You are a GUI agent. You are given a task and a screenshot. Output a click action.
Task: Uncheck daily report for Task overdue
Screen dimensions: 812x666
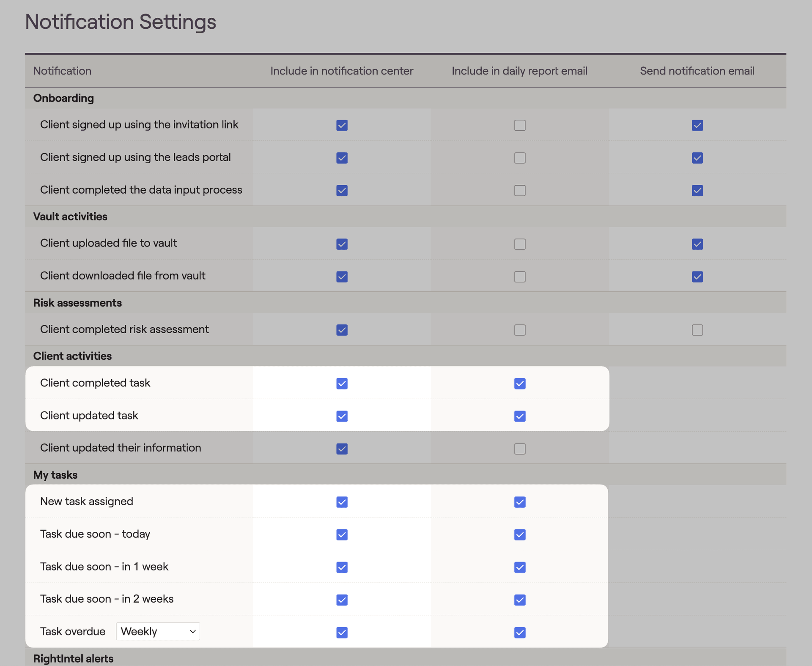tap(520, 633)
